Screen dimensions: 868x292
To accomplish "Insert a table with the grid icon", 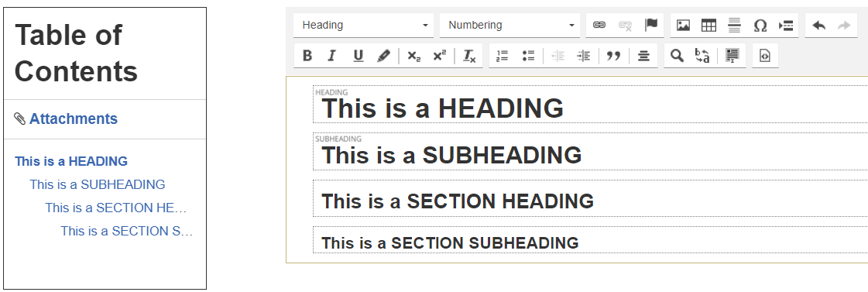I will [x=708, y=25].
